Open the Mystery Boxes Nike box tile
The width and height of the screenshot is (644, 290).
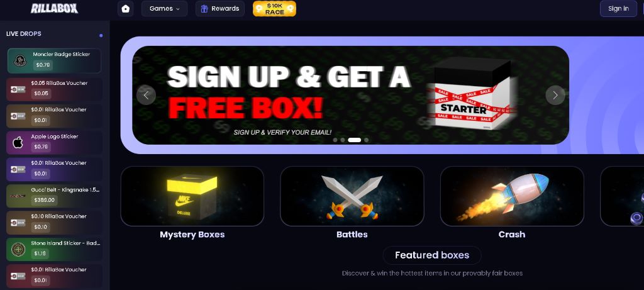pos(192,196)
